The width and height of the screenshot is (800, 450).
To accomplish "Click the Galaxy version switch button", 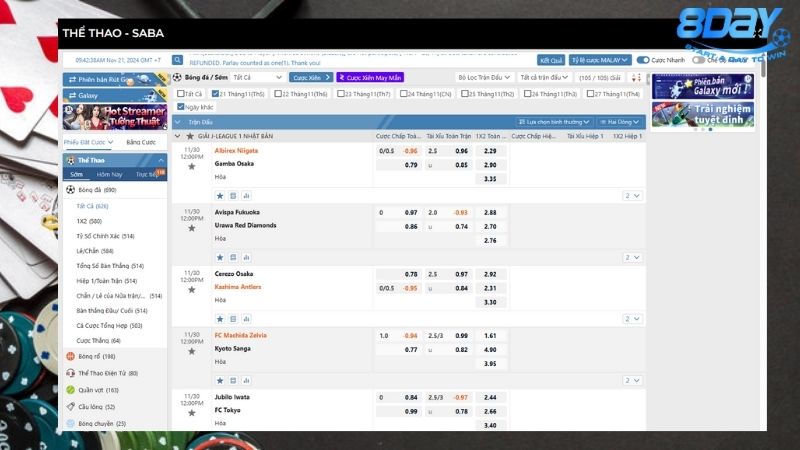I will click(115, 95).
